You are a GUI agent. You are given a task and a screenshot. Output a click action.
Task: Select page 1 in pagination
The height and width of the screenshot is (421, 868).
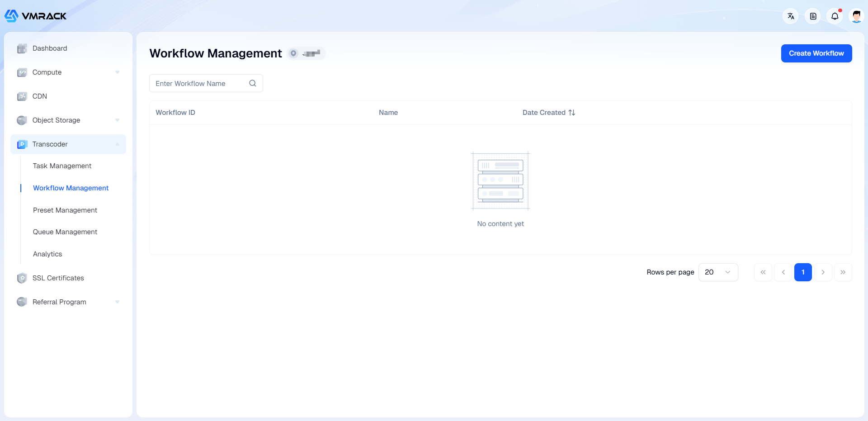pos(803,272)
